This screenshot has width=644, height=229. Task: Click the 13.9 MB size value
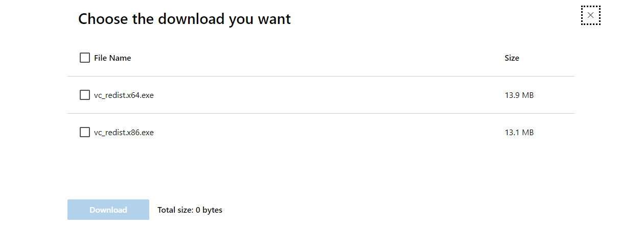(x=519, y=95)
